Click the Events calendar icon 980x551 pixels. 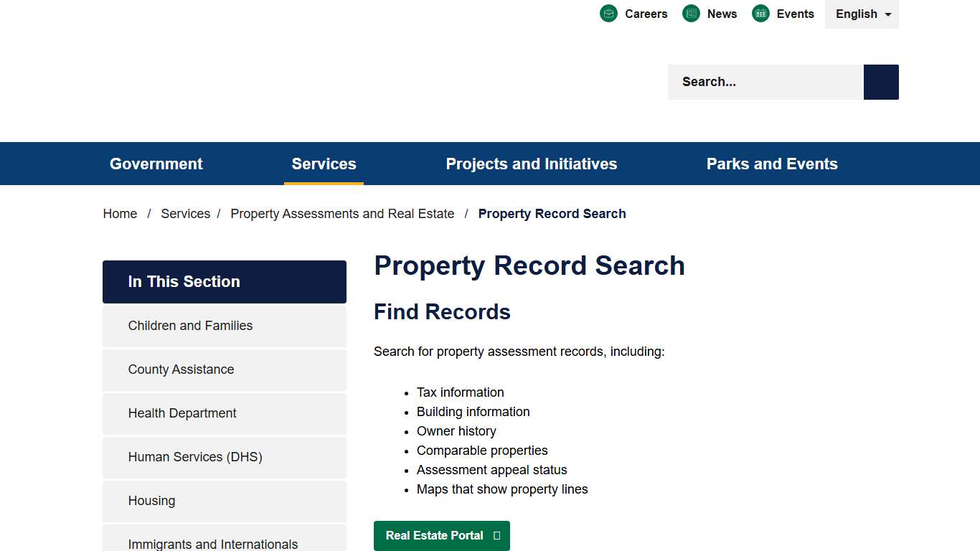click(760, 13)
